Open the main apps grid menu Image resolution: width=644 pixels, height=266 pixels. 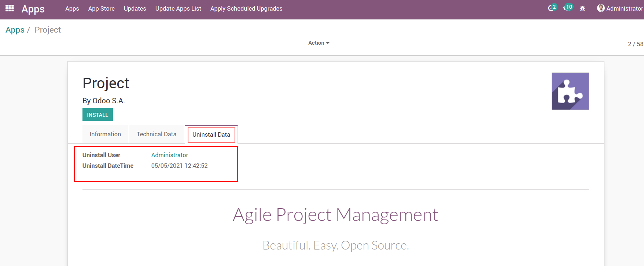point(10,8)
